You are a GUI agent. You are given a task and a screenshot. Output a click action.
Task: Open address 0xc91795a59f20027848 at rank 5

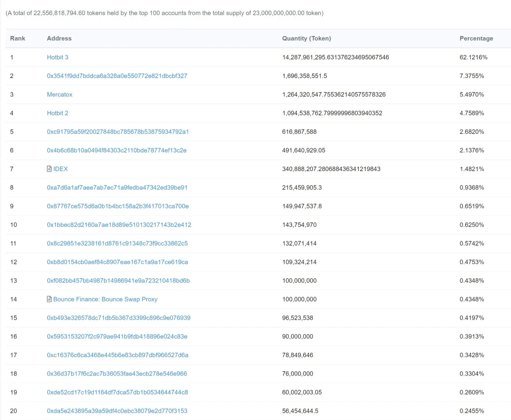pyautogui.click(x=118, y=132)
